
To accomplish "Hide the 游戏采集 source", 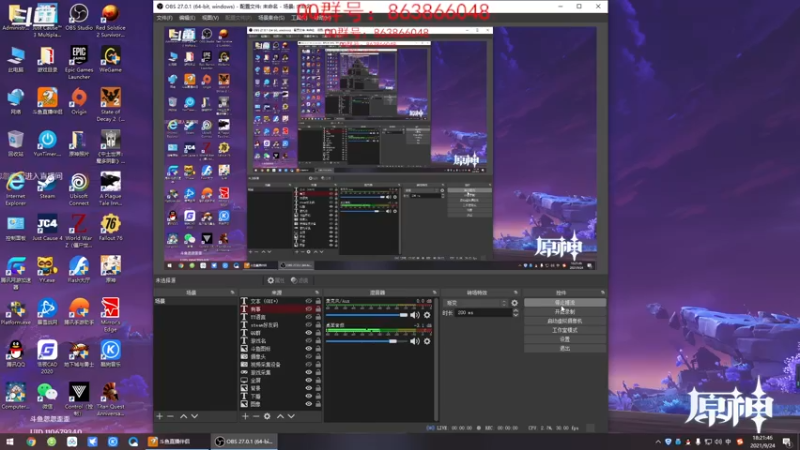I will pyautogui.click(x=309, y=372).
